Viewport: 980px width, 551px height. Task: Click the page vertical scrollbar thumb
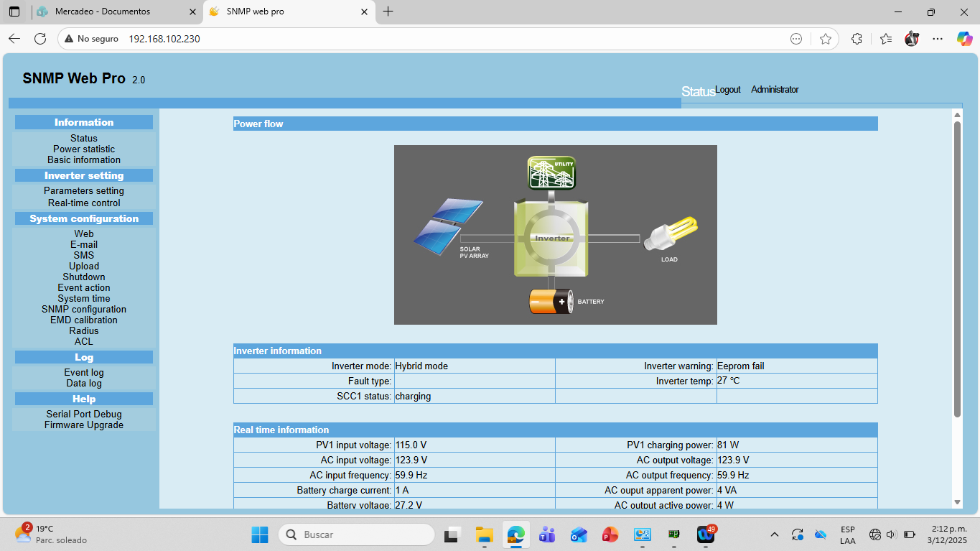[957, 269]
